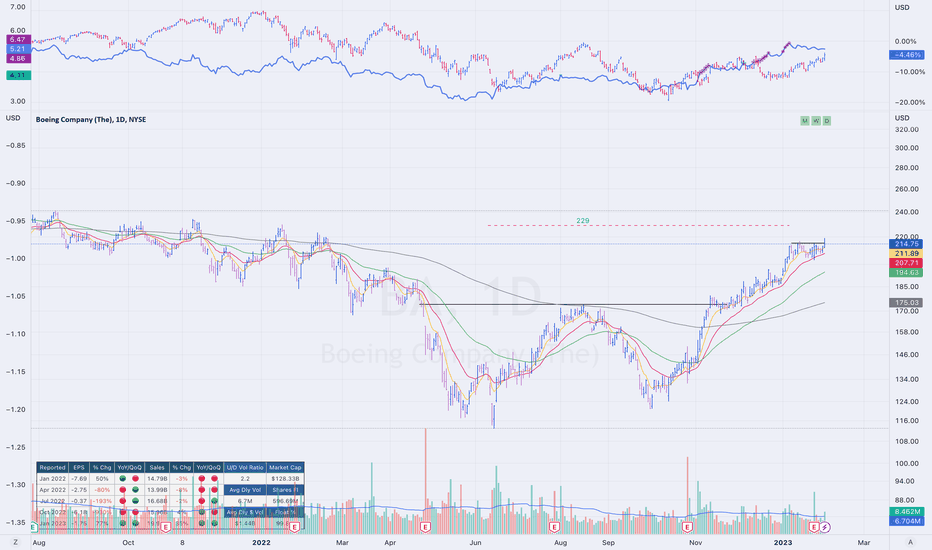
Task: Click the -4.46% label in the top pane
Action: point(906,55)
